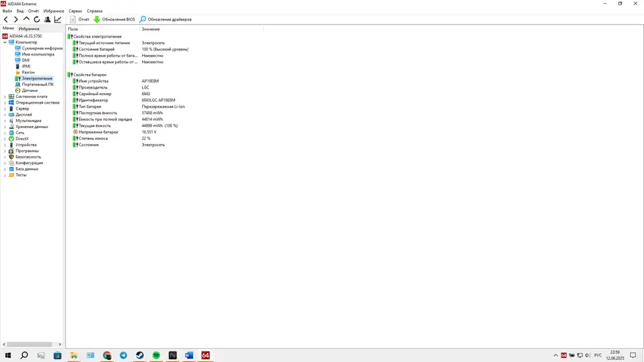Click Обновления драйверов search button
The height and width of the screenshot is (362, 644).
point(165,19)
